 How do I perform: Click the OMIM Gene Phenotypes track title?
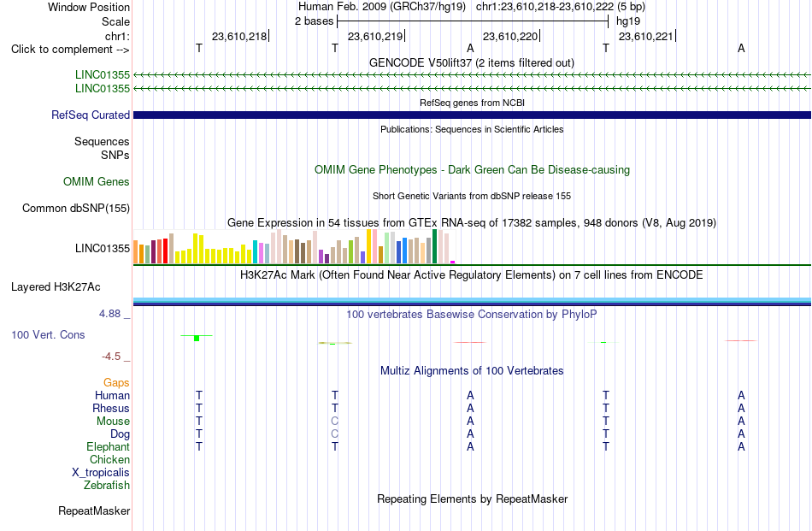coord(472,170)
